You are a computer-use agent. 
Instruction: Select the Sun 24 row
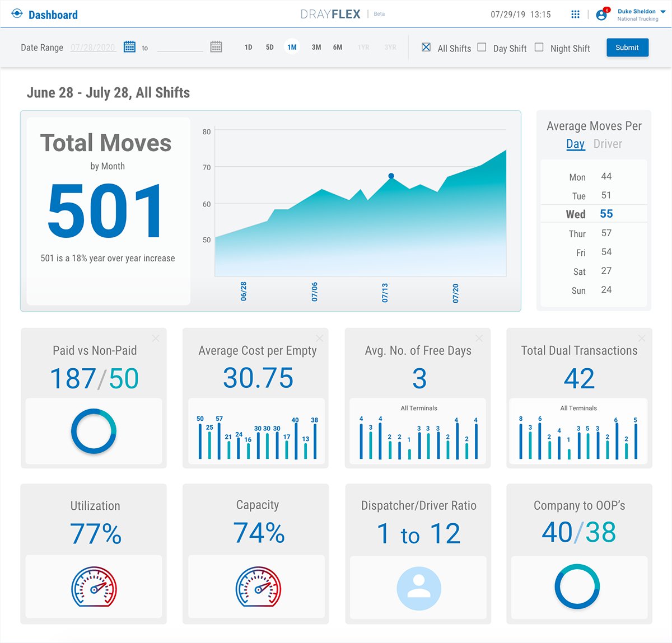coord(594,290)
